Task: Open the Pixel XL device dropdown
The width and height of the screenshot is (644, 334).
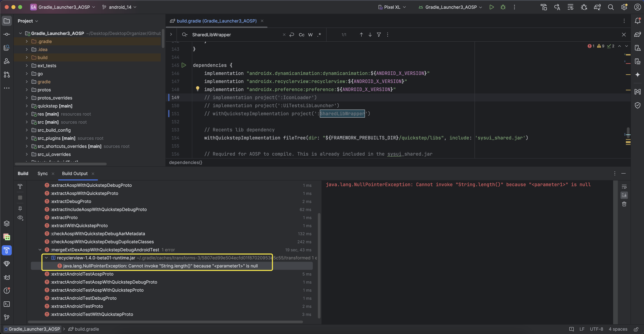Action: (x=392, y=7)
